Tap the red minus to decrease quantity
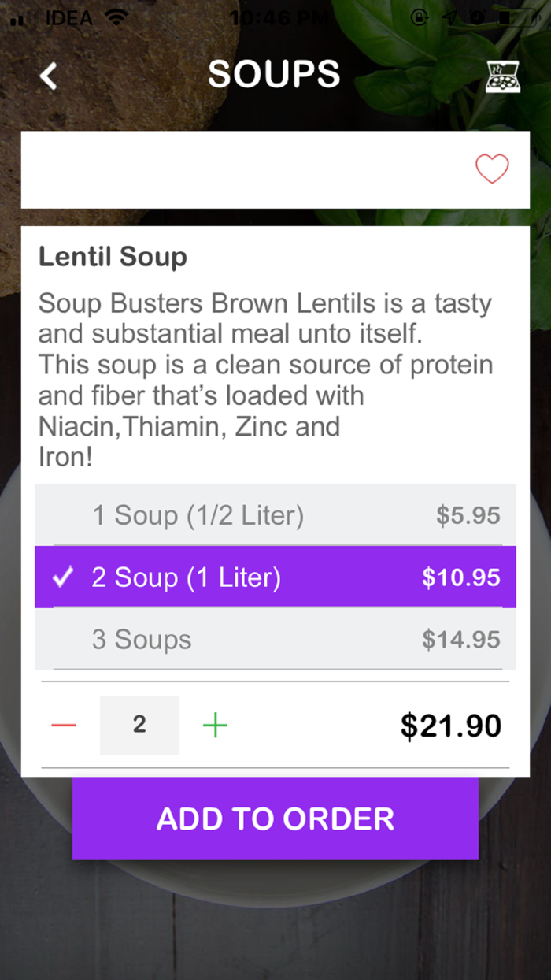This screenshot has height=980, width=551. (x=64, y=726)
